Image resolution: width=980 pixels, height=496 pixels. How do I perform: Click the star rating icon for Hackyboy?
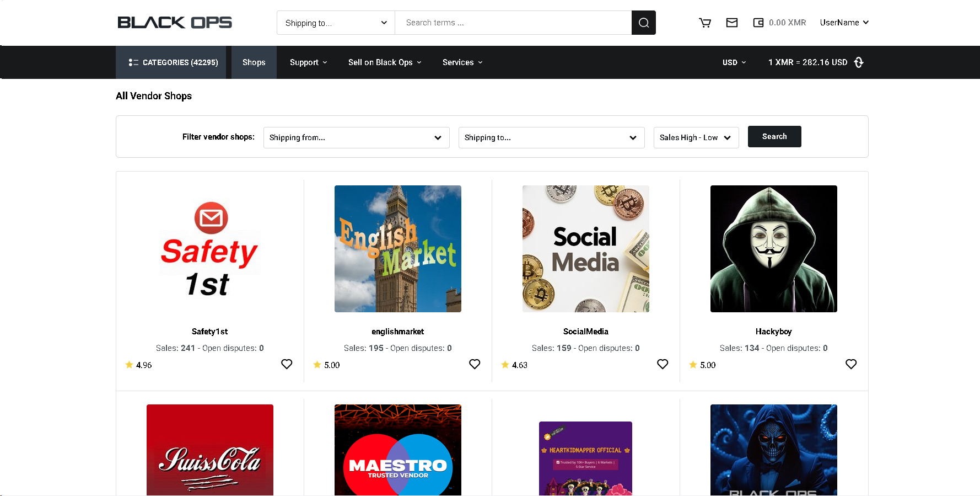point(693,365)
